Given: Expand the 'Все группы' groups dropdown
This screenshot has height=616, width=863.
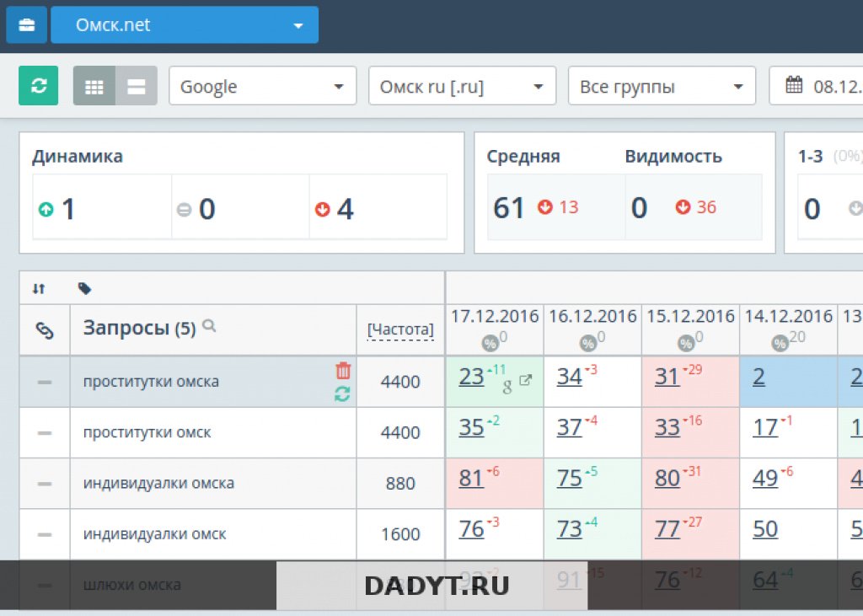Looking at the screenshot, I should [x=661, y=85].
